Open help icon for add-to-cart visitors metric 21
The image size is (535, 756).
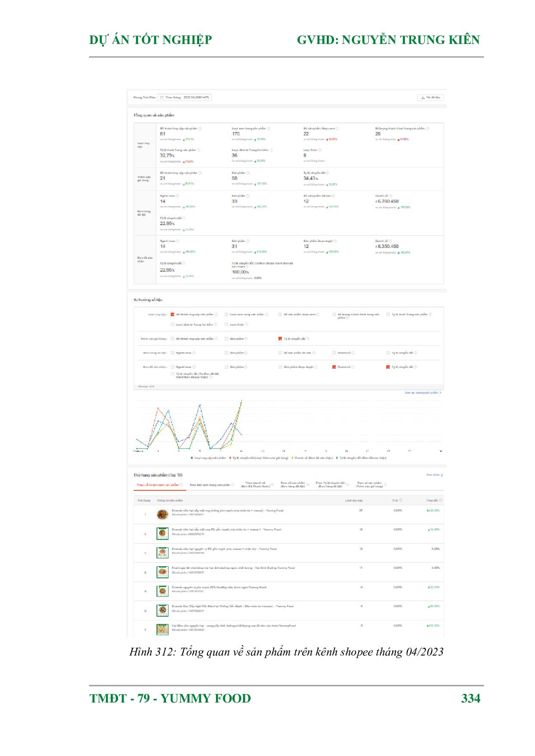pyautogui.click(x=200, y=173)
